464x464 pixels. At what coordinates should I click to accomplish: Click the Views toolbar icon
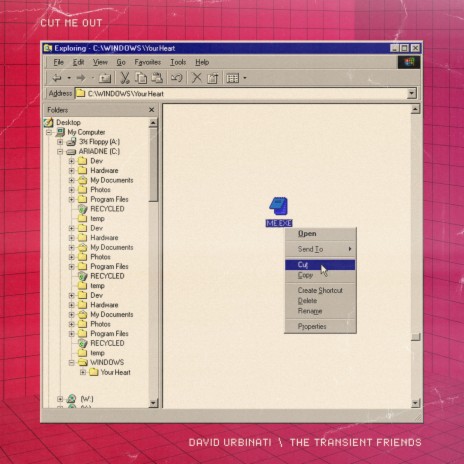[x=233, y=78]
